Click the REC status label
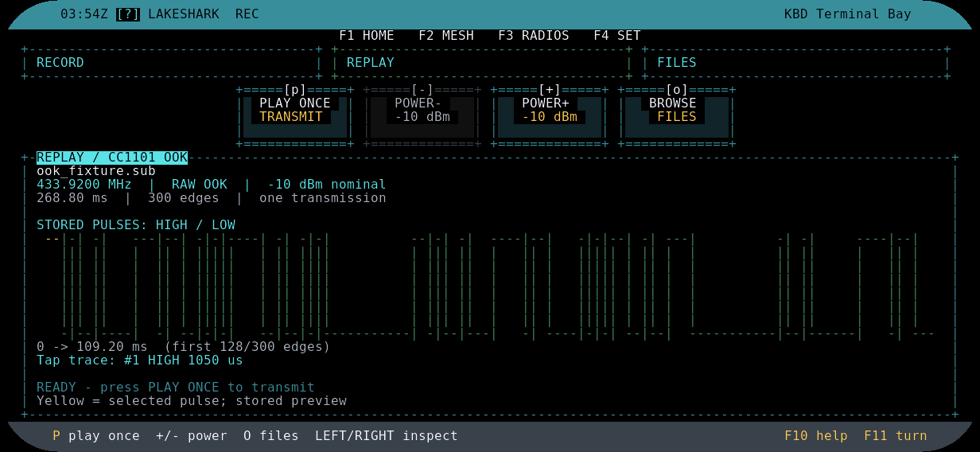Viewport: 980px width, 452px height. pos(247,14)
